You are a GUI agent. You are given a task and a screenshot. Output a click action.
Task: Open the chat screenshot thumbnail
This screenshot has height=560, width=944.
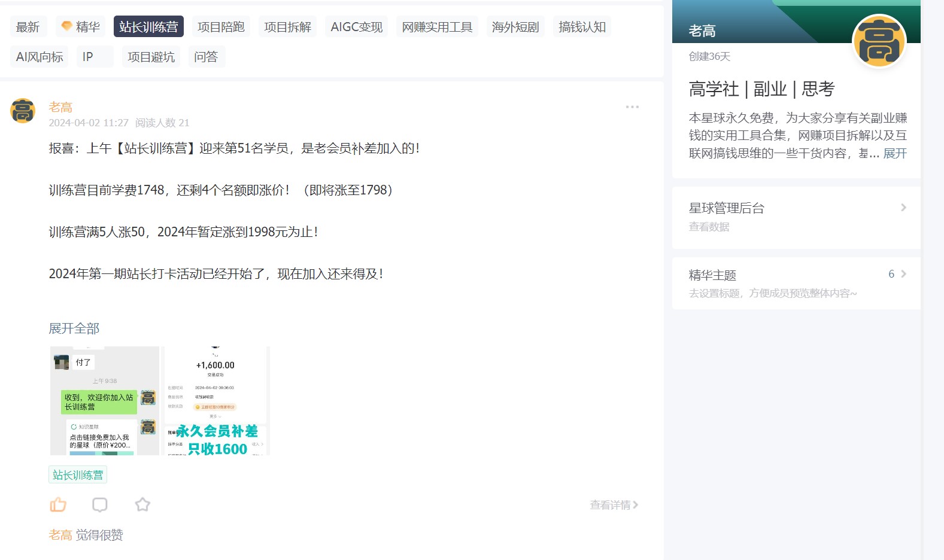pos(105,401)
